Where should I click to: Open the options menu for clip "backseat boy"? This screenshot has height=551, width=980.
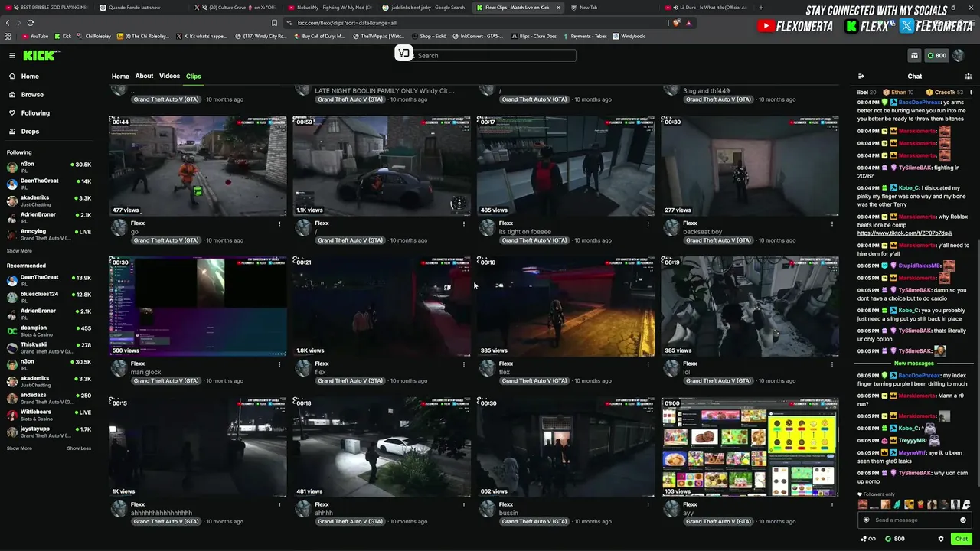pos(832,223)
